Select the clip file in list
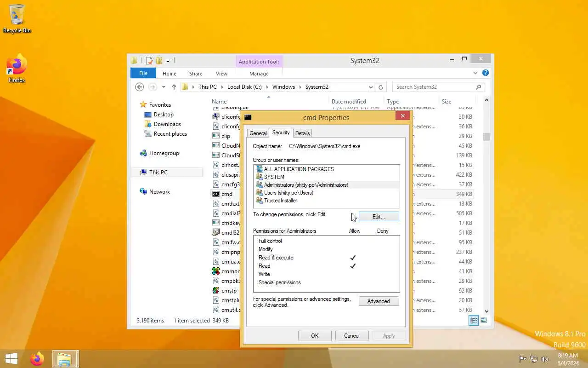Viewport: 588px width, 368px height. [x=226, y=136]
